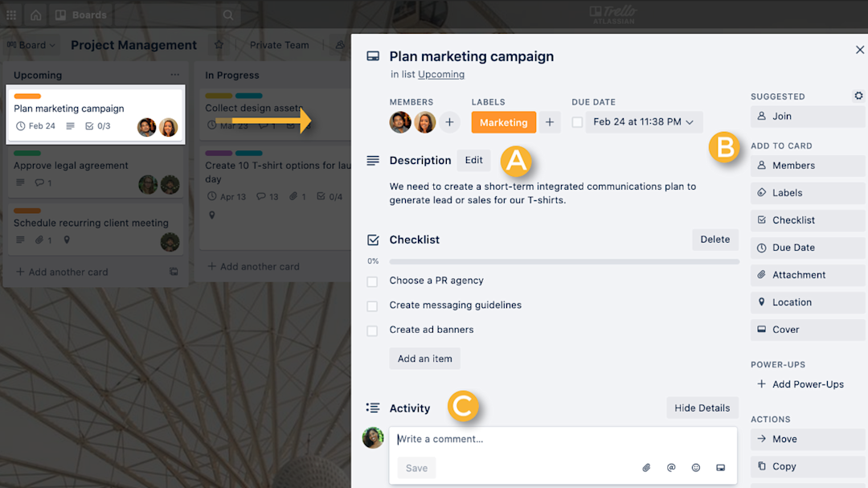Open the Board view dropdown

tap(31, 45)
